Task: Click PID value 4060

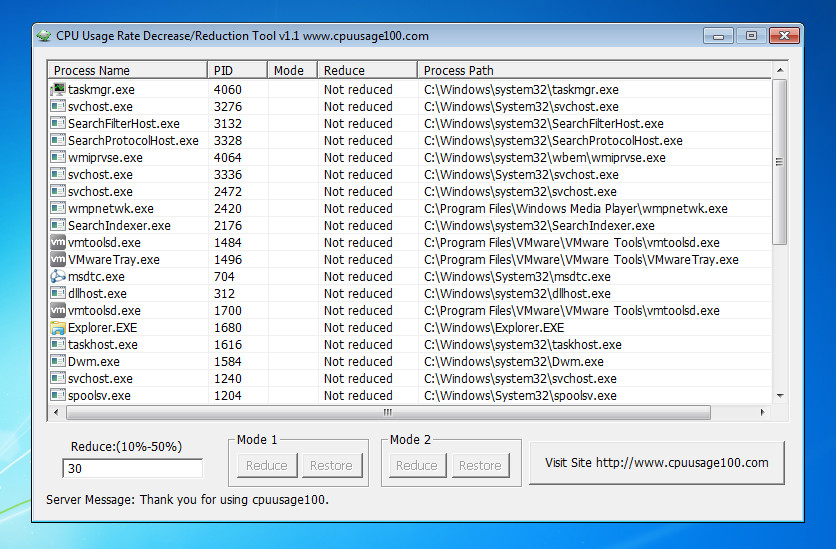Action: (228, 90)
